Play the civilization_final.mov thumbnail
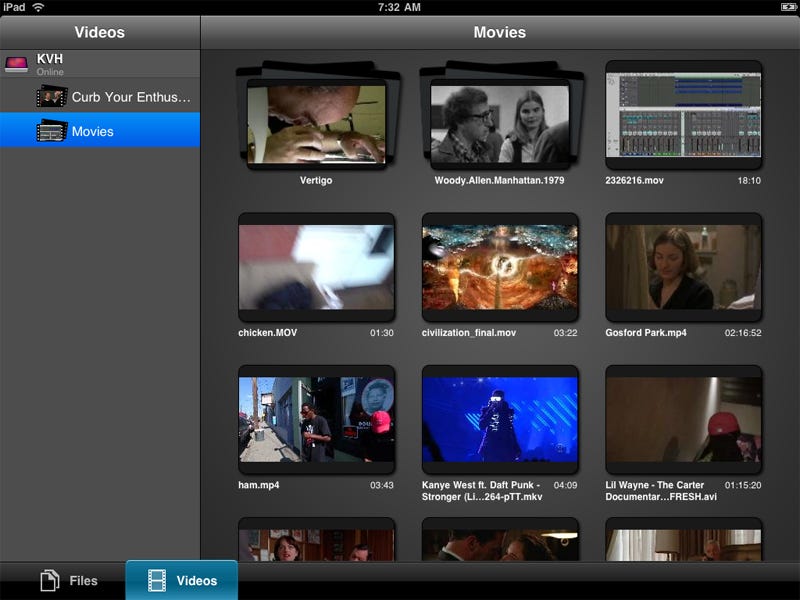The width and height of the screenshot is (800, 600). click(500, 267)
